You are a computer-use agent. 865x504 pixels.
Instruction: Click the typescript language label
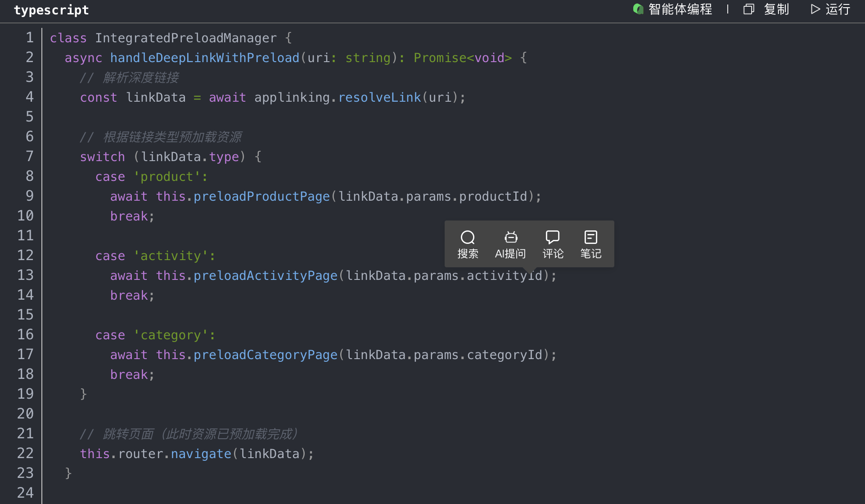(x=51, y=10)
